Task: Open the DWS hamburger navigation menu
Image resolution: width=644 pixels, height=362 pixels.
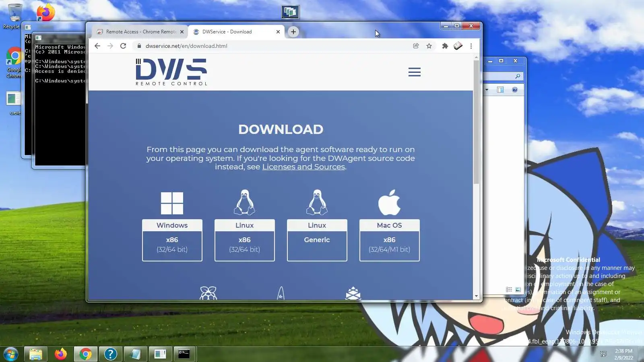Action: click(x=415, y=72)
